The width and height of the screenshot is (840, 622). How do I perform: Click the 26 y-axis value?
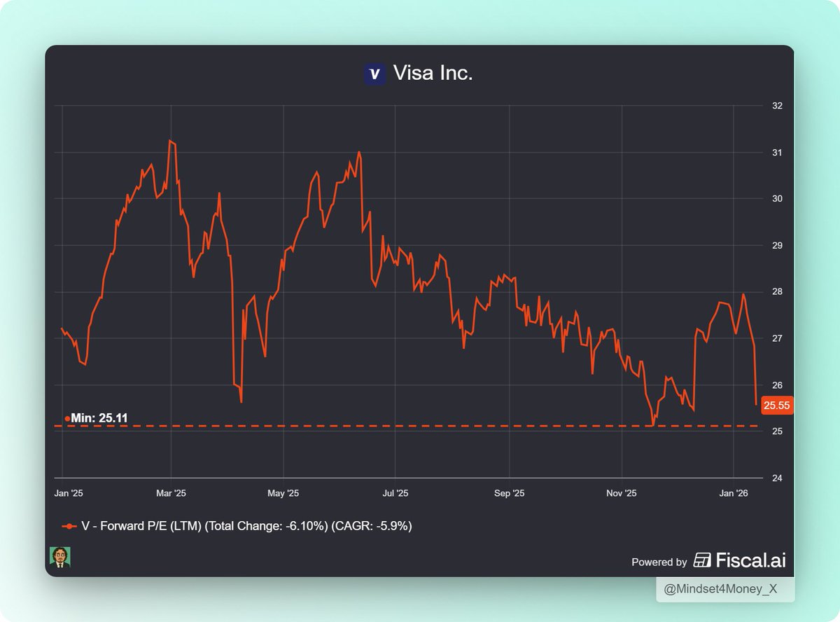pyautogui.click(x=776, y=385)
